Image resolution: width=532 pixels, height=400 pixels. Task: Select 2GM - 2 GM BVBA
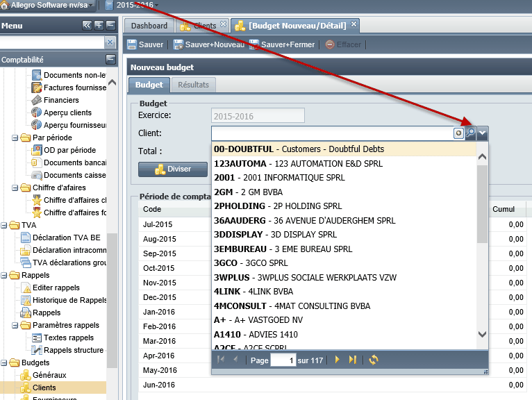click(x=344, y=192)
